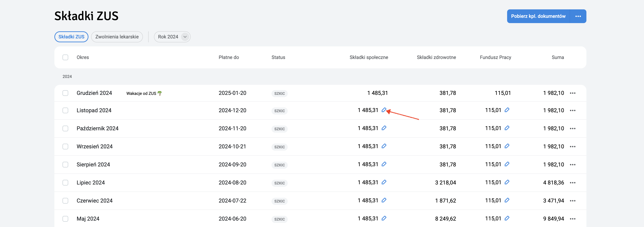The height and width of the screenshot is (227, 644).
Task: Select the Maj 2024 row checkbox
Action: [x=65, y=219]
